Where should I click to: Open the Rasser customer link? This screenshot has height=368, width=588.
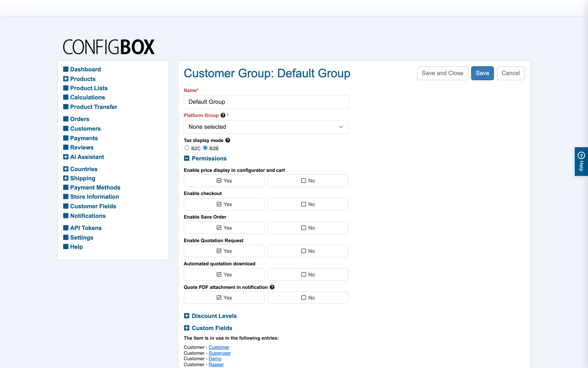coord(216,364)
